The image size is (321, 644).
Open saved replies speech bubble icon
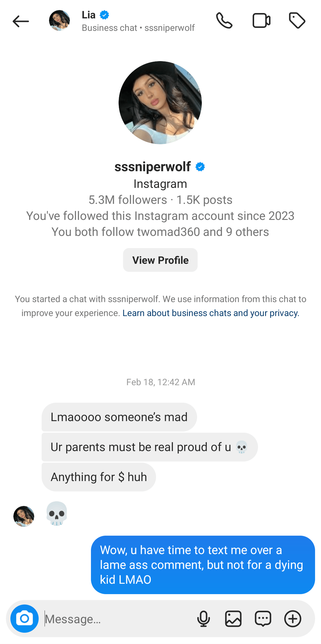[x=263, y=619]
